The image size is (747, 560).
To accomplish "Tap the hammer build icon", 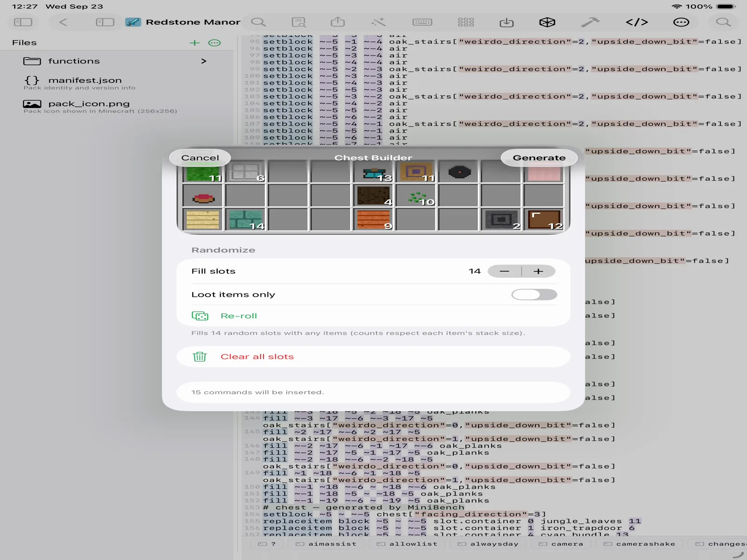I will [x=590, y=22].
